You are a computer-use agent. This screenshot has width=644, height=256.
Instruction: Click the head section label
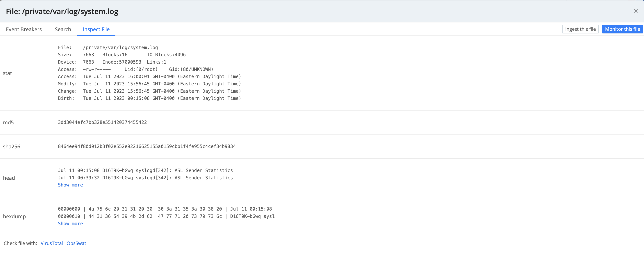pos(9,178)
